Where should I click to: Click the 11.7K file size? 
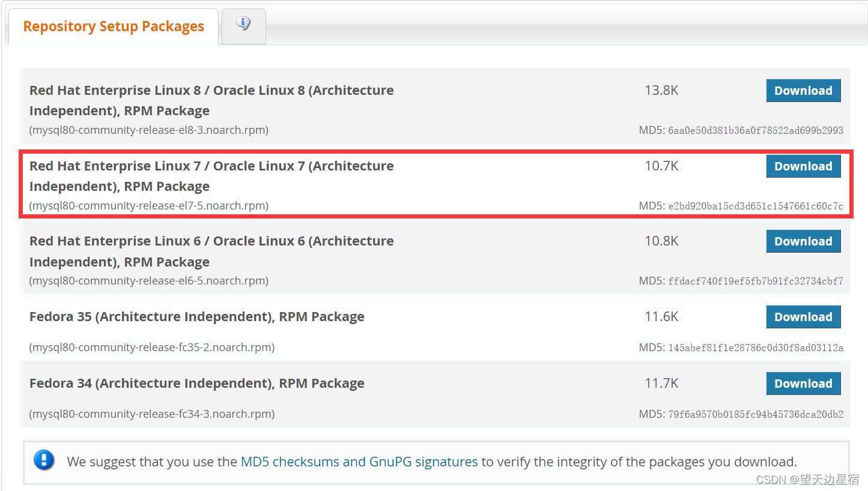[661, 384]
